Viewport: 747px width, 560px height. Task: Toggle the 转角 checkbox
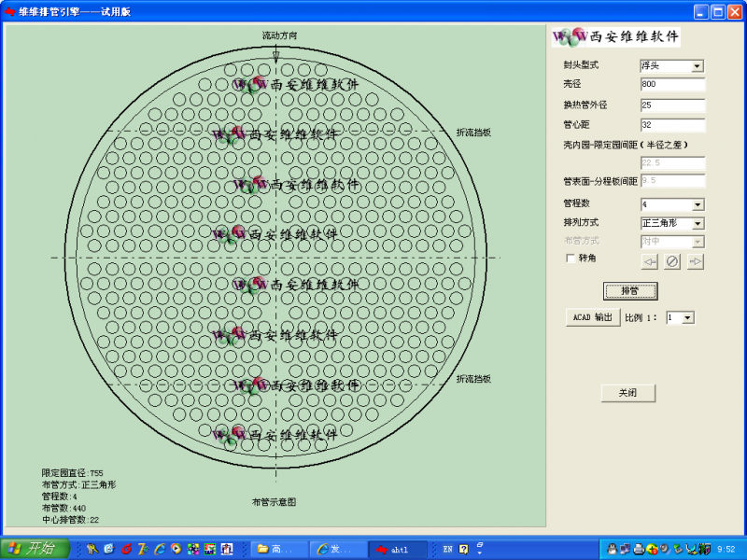point(571,259)
